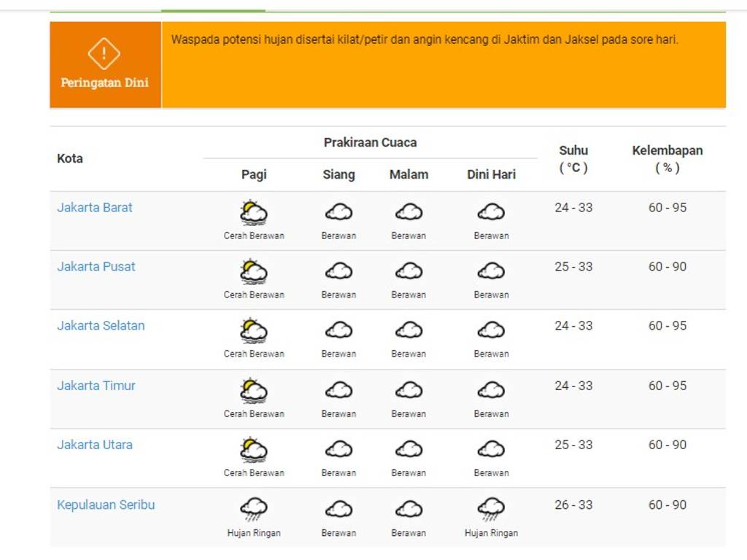
Task: Click the Pagi column header
Action: coord(254,174)
